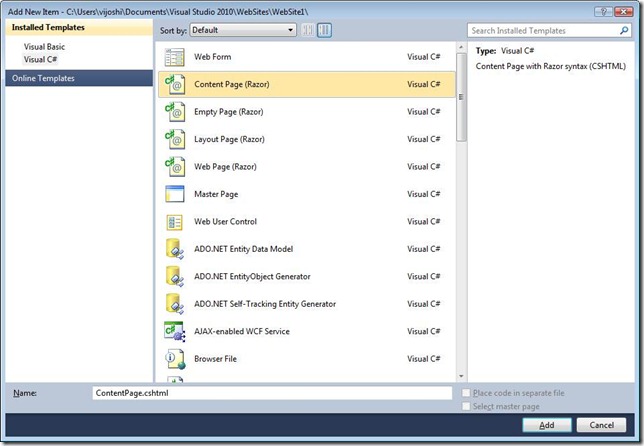Select the "Master Page" row text
The width and height of the screenshot is (644, 446).
(216, 194)
